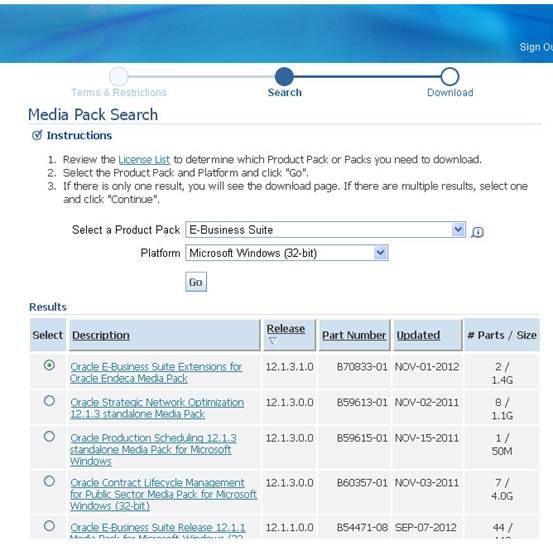Sort results by Part Number column
Screen dimensions: 553x551
coord(354,335)
